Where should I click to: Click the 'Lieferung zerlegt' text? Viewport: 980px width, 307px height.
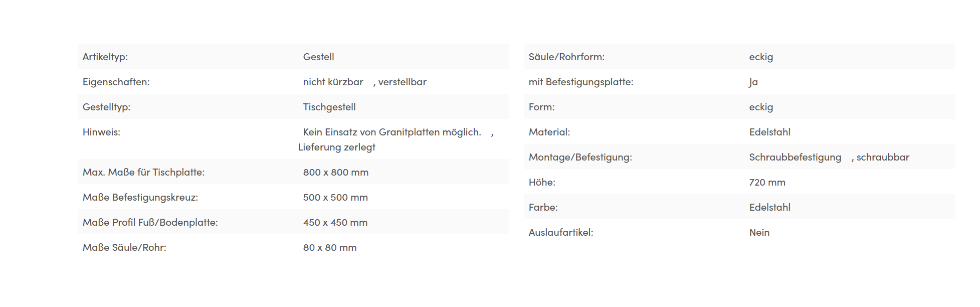[337, 147]
